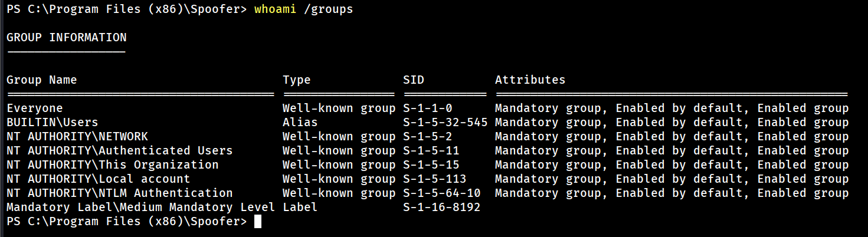868x237 pixels.
Task: Click the Type column header
Action: 296,80
